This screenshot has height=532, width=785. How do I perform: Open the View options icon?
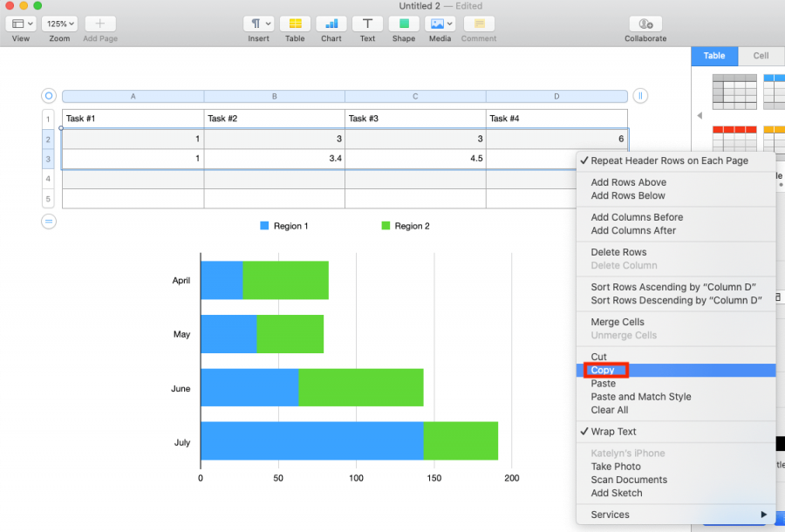click(20, 24)
